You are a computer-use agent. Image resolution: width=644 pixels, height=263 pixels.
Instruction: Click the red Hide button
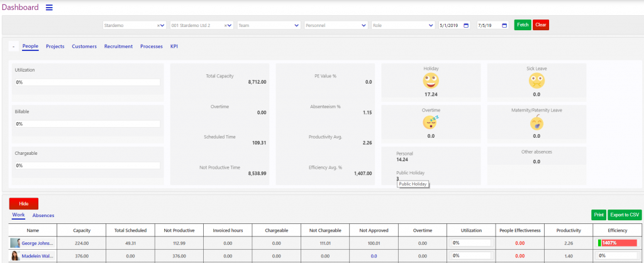tap(24, 203)
